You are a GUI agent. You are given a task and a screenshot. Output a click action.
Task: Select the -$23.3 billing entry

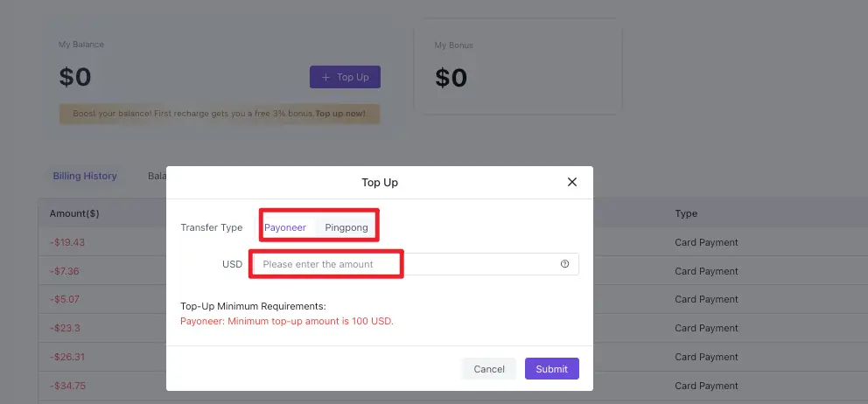pos(64,329)
